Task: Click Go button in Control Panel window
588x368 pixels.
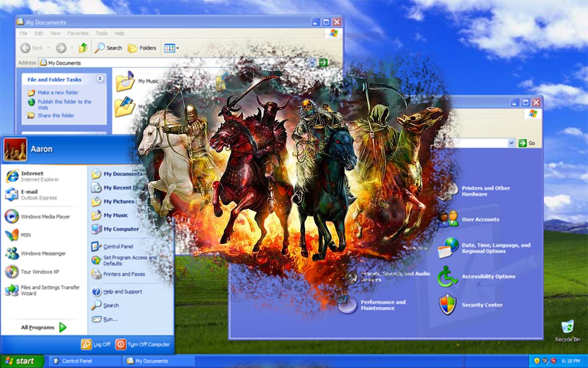Action: 527,143
